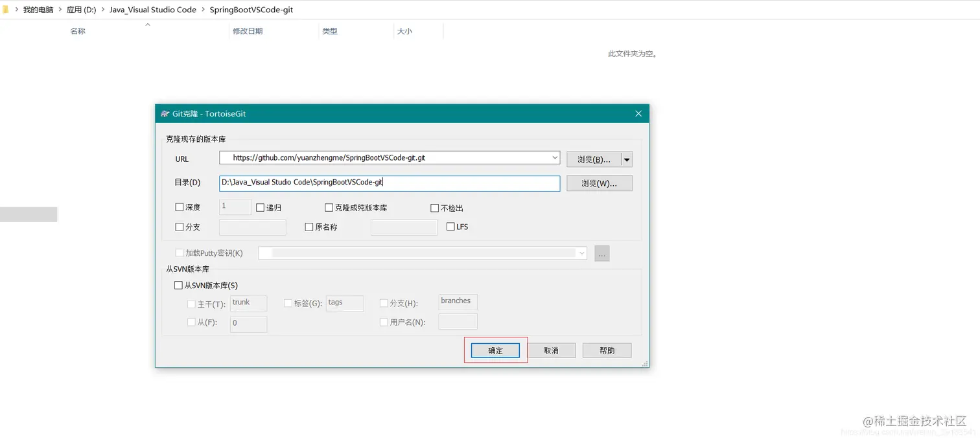980x441 pixels.
Task: Check the 分支(H) branches checkbox
Action: (x=384, y=303)
